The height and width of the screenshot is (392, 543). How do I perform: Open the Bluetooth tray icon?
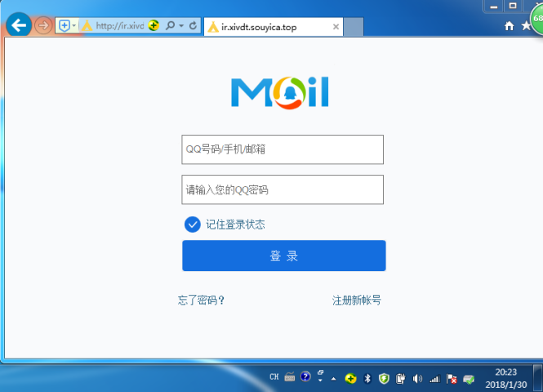pyautogui.click(x=367, y=378)
